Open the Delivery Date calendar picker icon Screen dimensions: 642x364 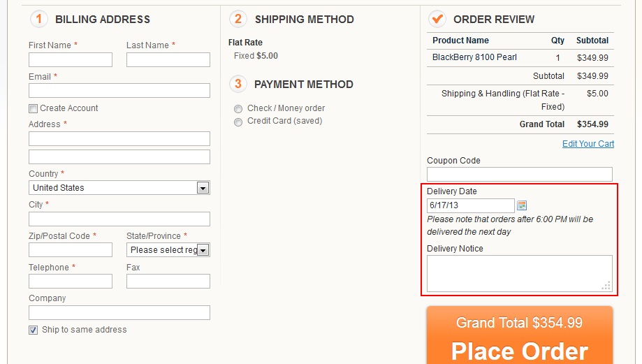[x=522, y=205]
